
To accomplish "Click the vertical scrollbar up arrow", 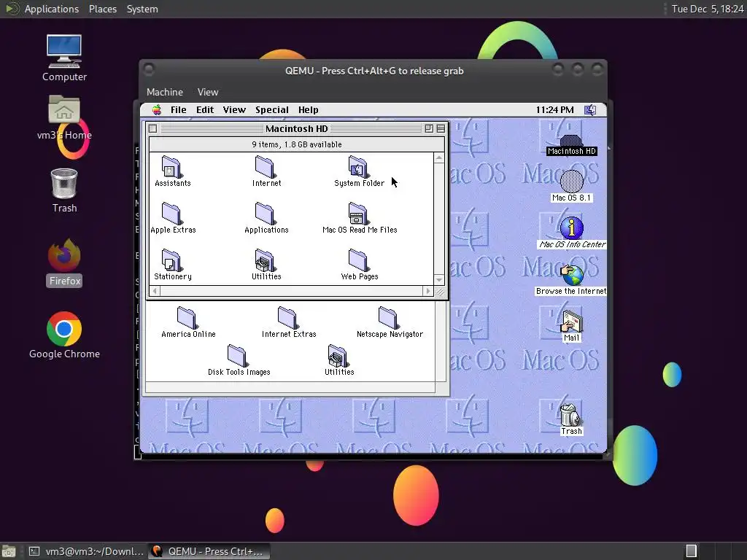I will [x=439, y=157].
